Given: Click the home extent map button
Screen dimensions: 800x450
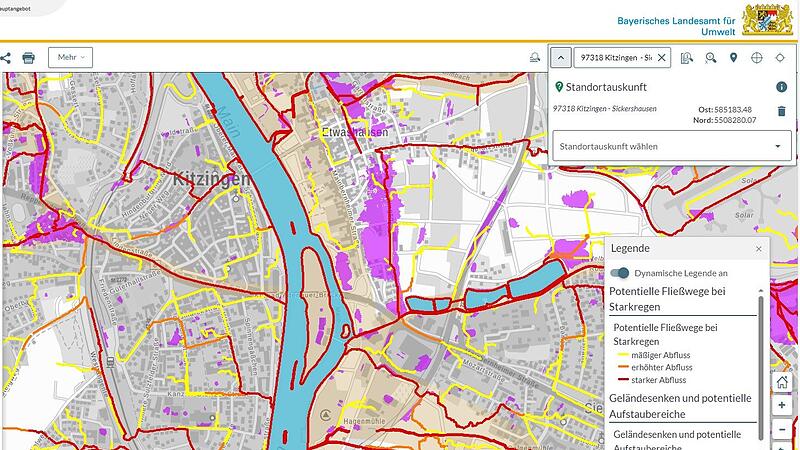Looking at the screenshot, I should tap(782, 382).
